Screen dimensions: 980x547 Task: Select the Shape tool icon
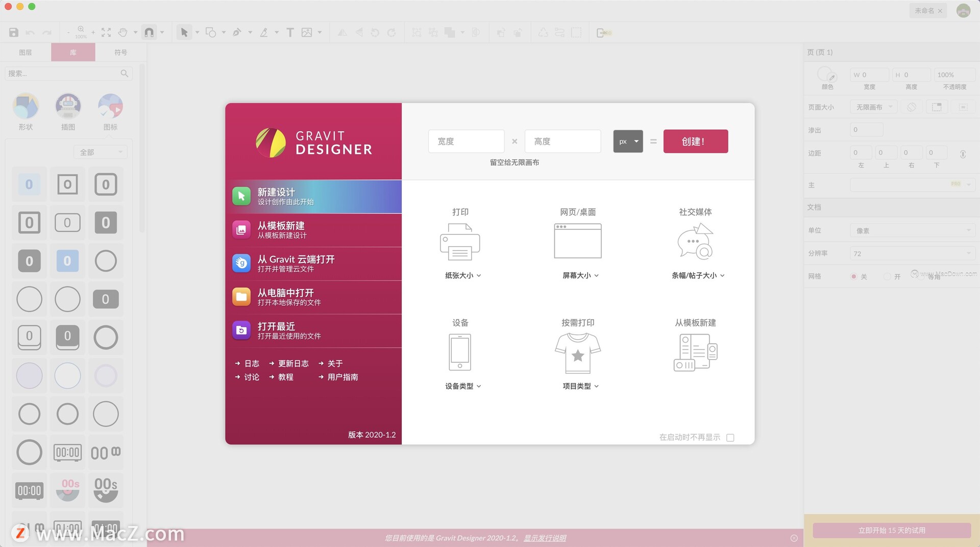tap(210, 33)
